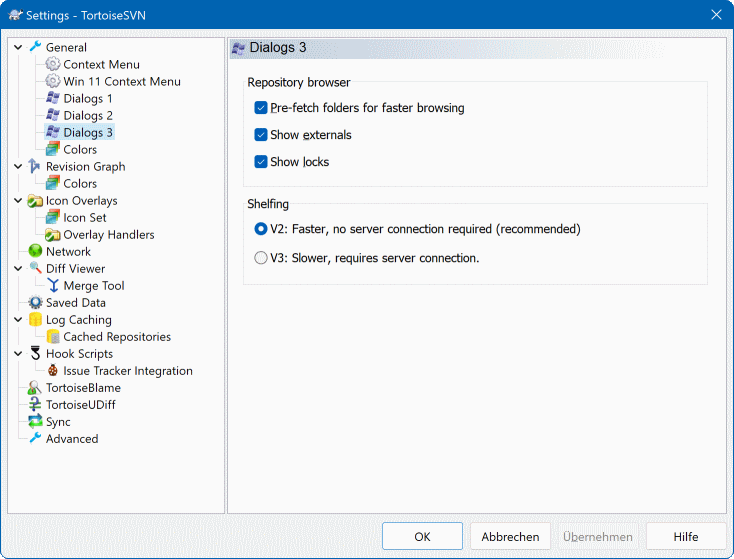The width and height of the screenshot is (734, 559).
Task: Click the Übernehmen apply button
Action: coord(598,537)
